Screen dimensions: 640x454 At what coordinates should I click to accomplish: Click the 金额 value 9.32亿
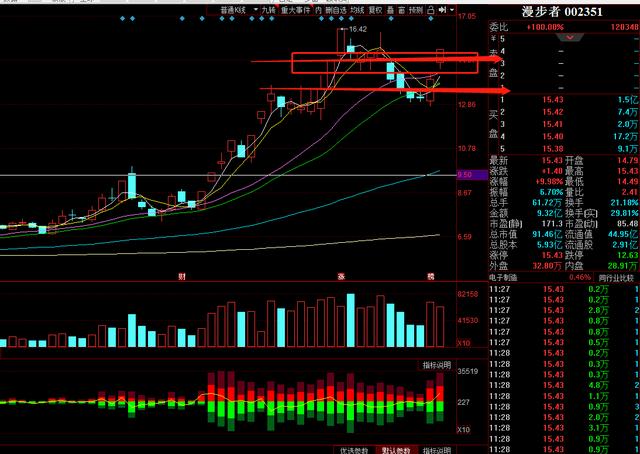(550, 213)
